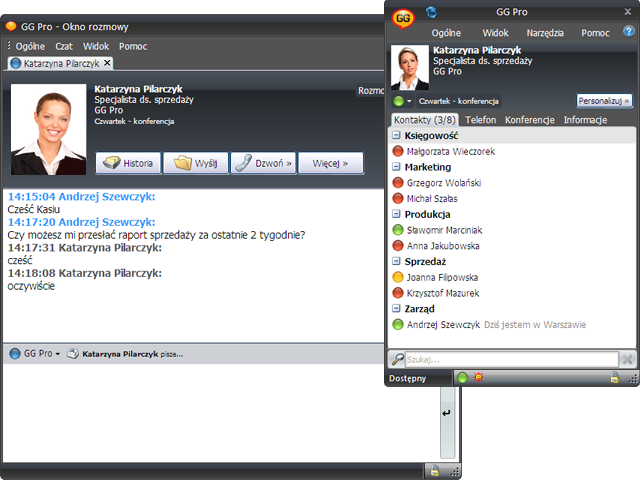Click the green status circle in bottom bar
The width and height of the screenshot is (640, 480).
[x=462, y=378]
